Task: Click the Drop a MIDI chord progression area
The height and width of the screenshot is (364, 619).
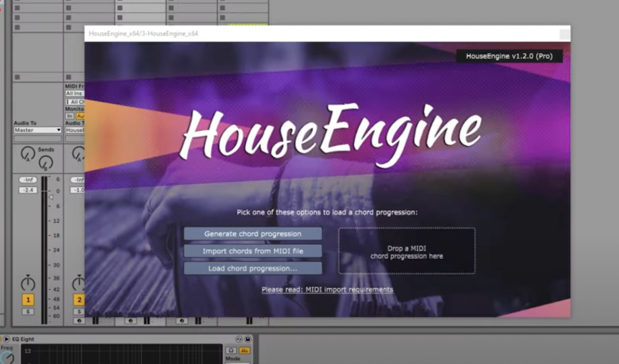Action: pyautogui.click(x=406, y=251)
